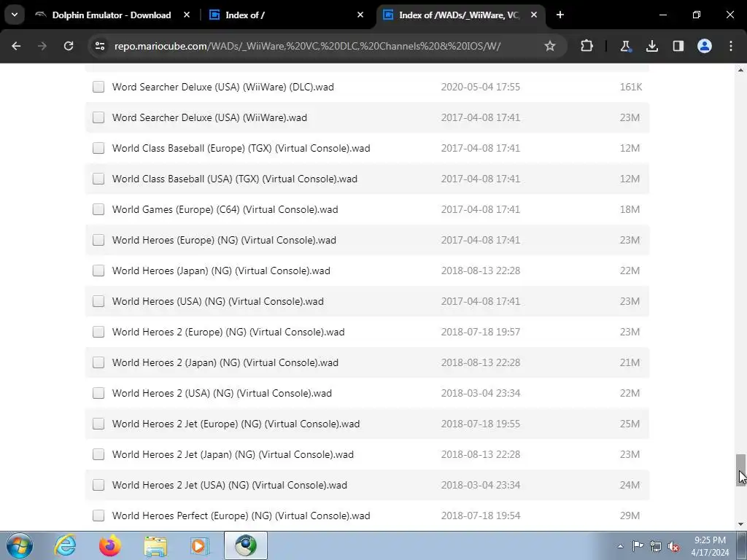The image size is (747, 560).
Task: Check Word Searcher Deluxe (USA) (WiiWare).wad box
Action: tap(98, 117)
